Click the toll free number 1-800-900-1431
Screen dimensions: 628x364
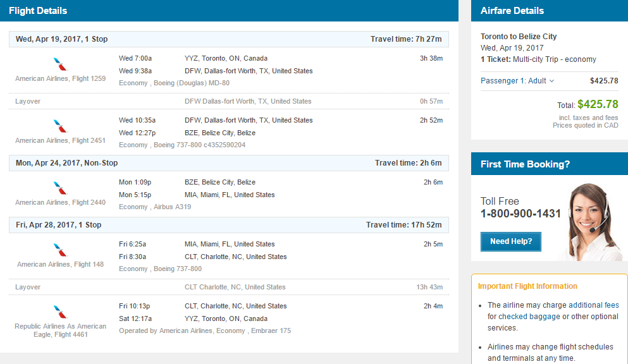click(x=520, y=214)
